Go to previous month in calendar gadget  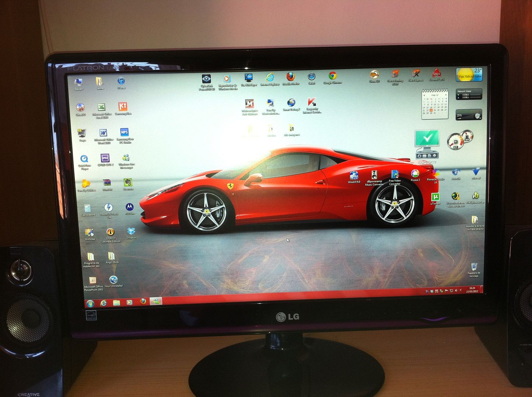coord(424,95)
